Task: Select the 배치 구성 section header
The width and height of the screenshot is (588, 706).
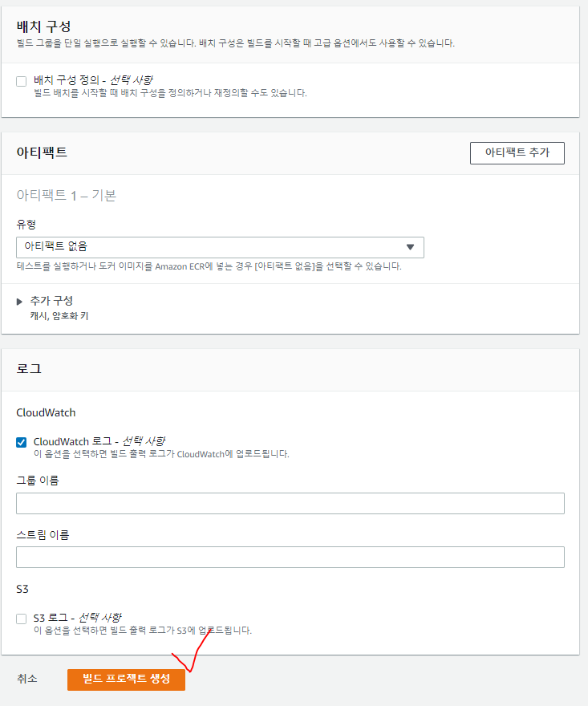Action: 44,26
